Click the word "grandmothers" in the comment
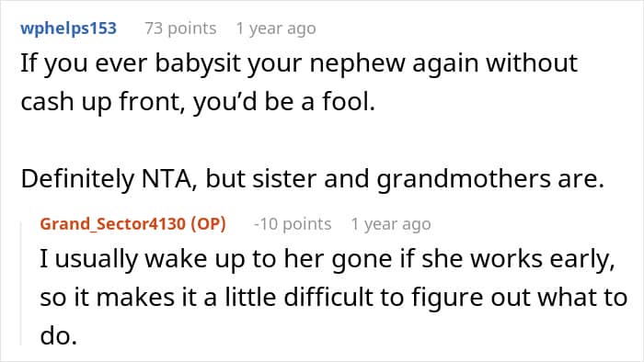This screenshot has width=644, height=362. click(x=464, y=179)
